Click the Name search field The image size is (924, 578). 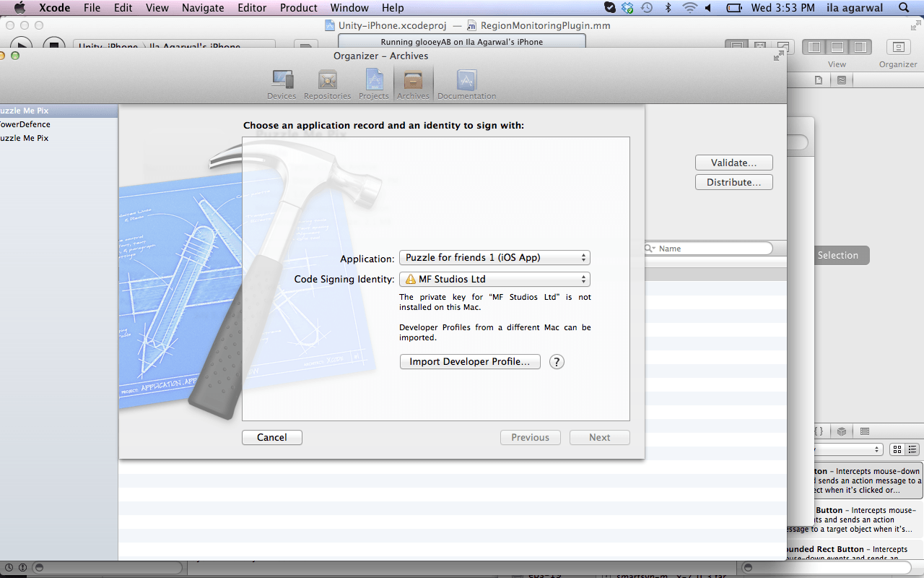point(707,249)
